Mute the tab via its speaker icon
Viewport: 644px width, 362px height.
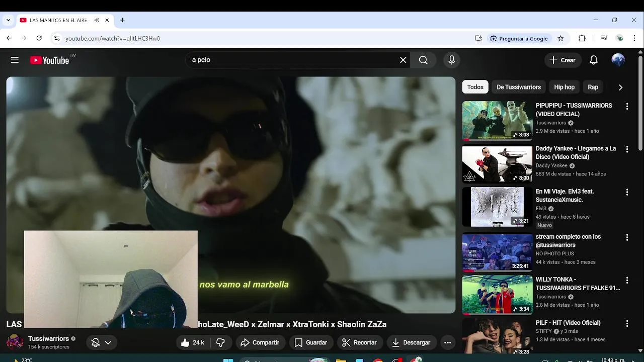coord(97,20)
